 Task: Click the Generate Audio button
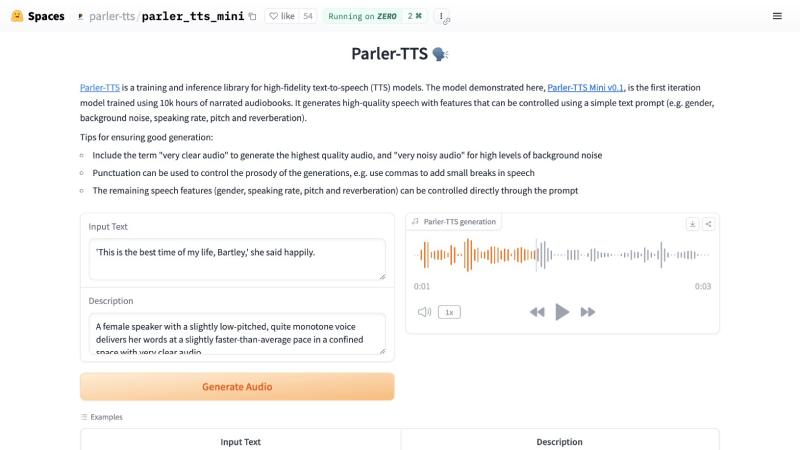click(237, 387)
